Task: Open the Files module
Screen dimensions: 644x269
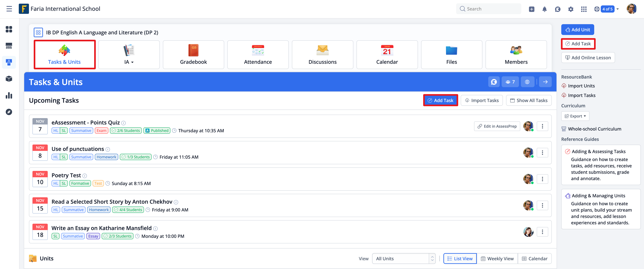Action: [451, 54]
